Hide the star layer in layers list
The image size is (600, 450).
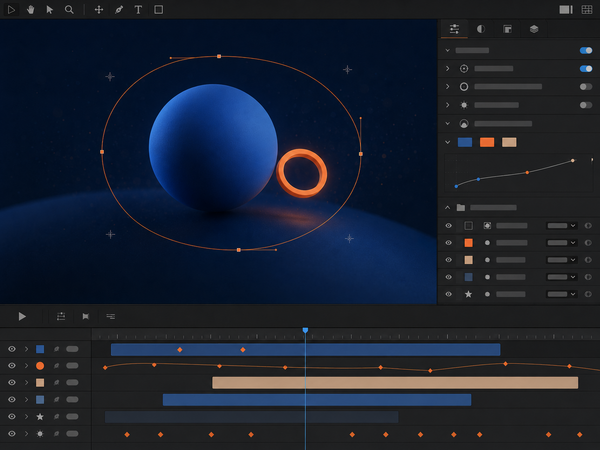(448, 294)
